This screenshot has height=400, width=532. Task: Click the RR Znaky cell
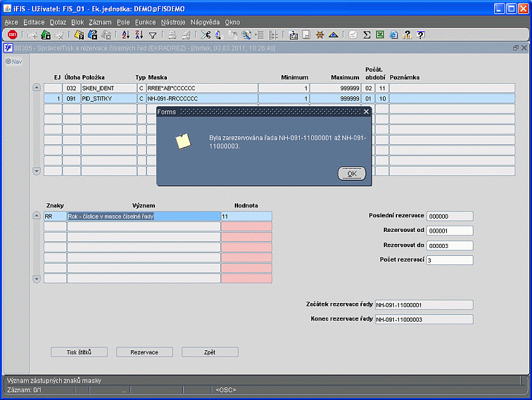point(55,216)
